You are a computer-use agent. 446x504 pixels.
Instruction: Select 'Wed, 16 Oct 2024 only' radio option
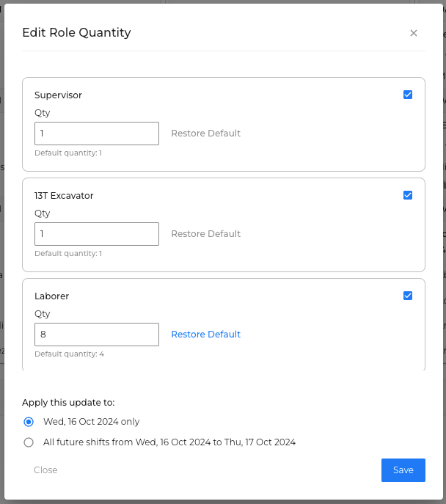tap(29, 422)
